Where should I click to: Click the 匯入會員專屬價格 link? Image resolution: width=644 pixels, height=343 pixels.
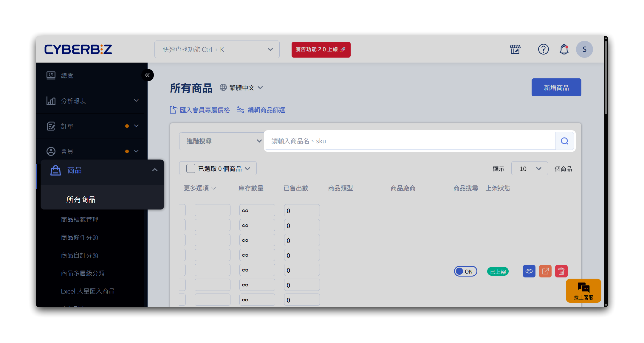200,110
